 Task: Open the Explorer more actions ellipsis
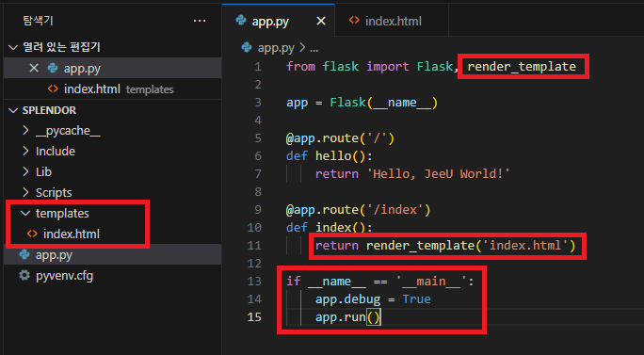[200, 21]
